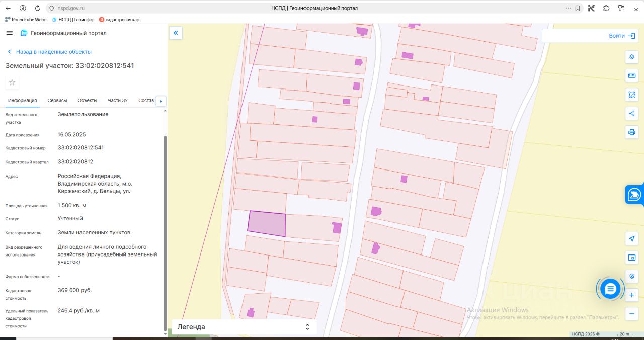Collapse the side panel with double chevron
The width and height of the screenshot is (644, 340).
coord(176,33)
